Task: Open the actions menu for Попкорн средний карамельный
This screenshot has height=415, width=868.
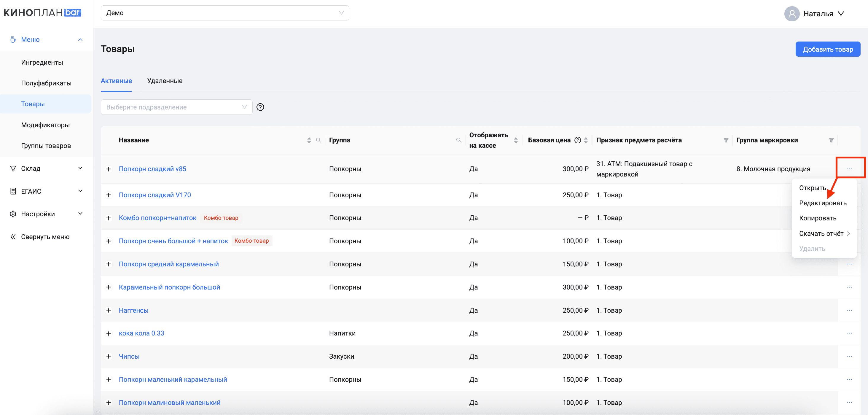Action: click(x=849, y=264)
